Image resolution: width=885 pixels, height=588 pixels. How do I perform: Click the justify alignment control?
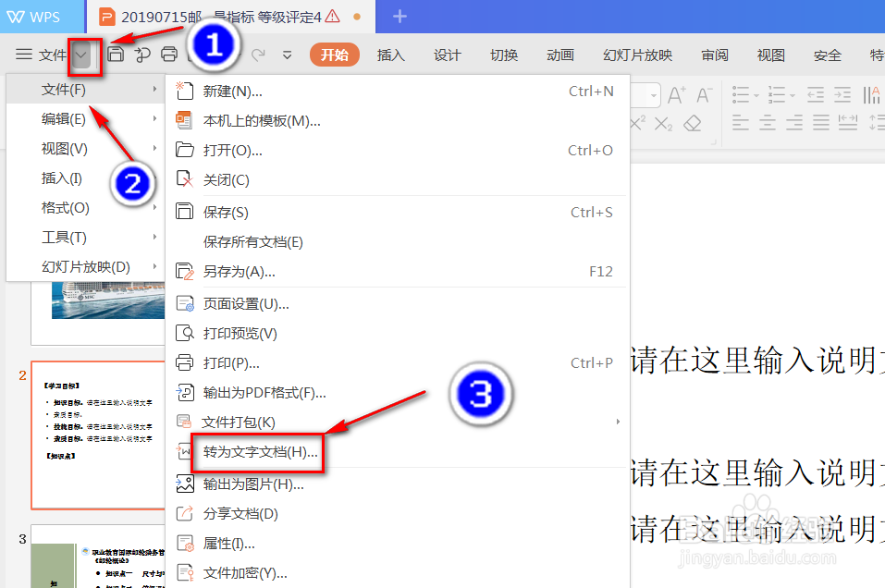[821, 122]
